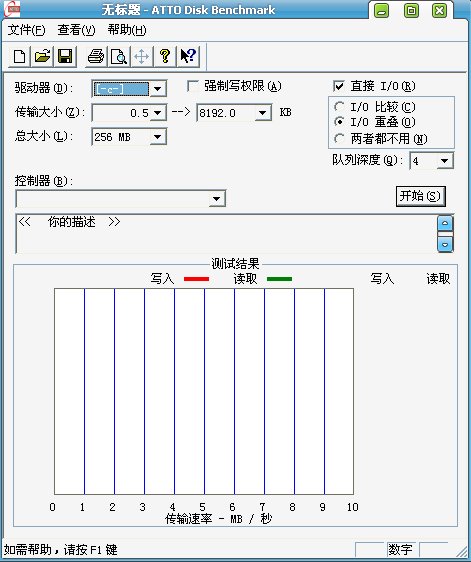This screenshot has width=471, height=562.
Task: Click the Print toolbar icon
Action: 96,56
